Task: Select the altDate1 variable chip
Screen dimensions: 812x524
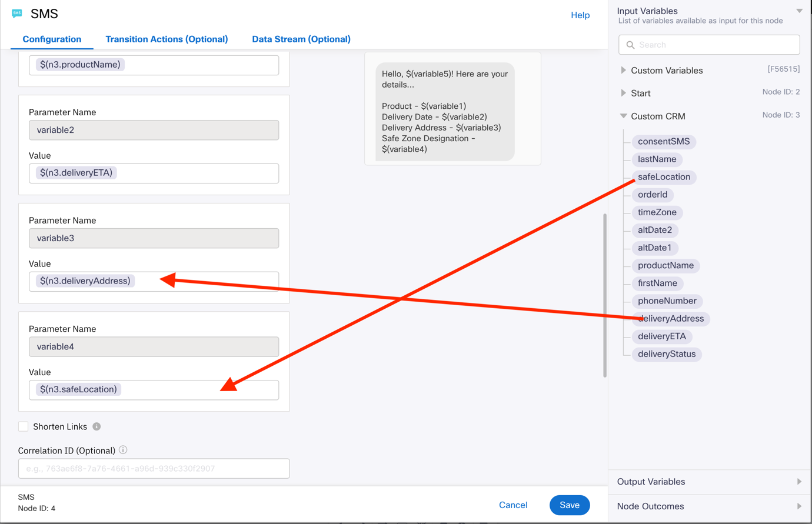Action: tap(655, 248)
